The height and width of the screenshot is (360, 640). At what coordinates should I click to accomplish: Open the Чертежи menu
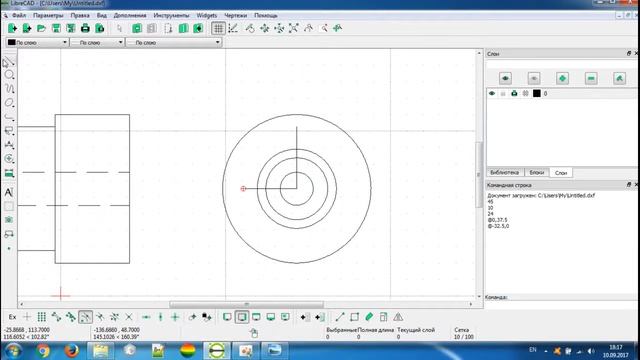coord(236,16)
